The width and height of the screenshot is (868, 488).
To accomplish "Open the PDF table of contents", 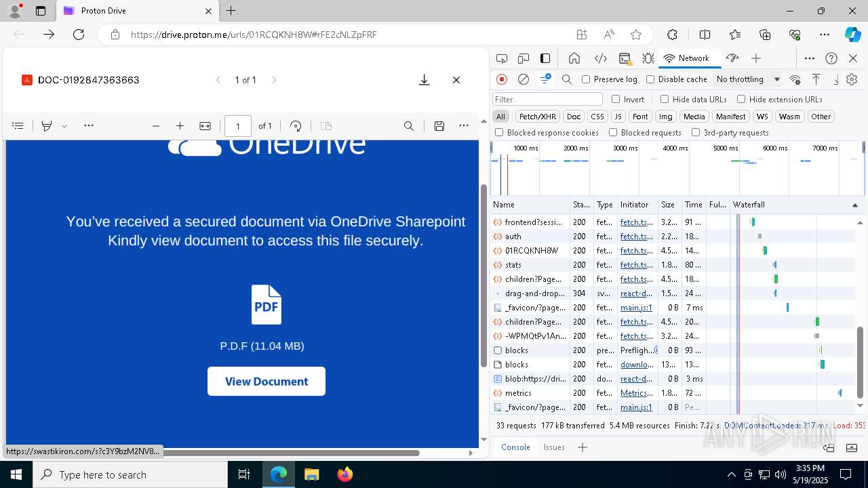I will (18, 125).
